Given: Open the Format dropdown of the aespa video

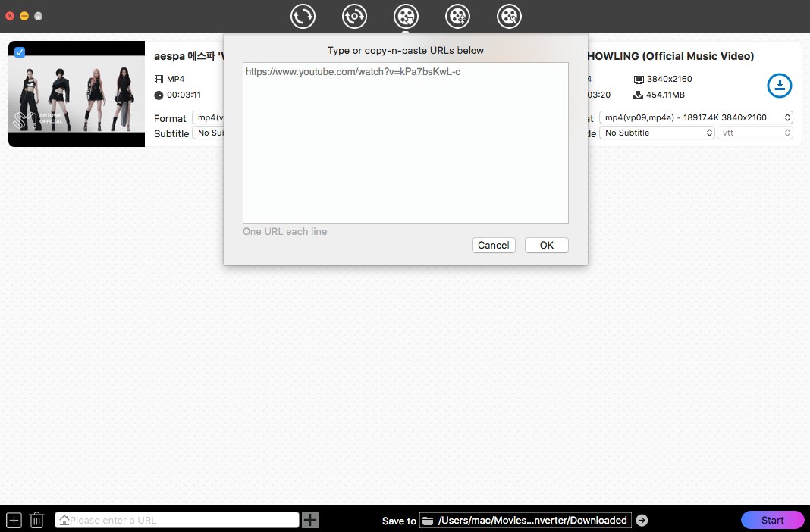Looking at the screenshot, I should 208,117.
